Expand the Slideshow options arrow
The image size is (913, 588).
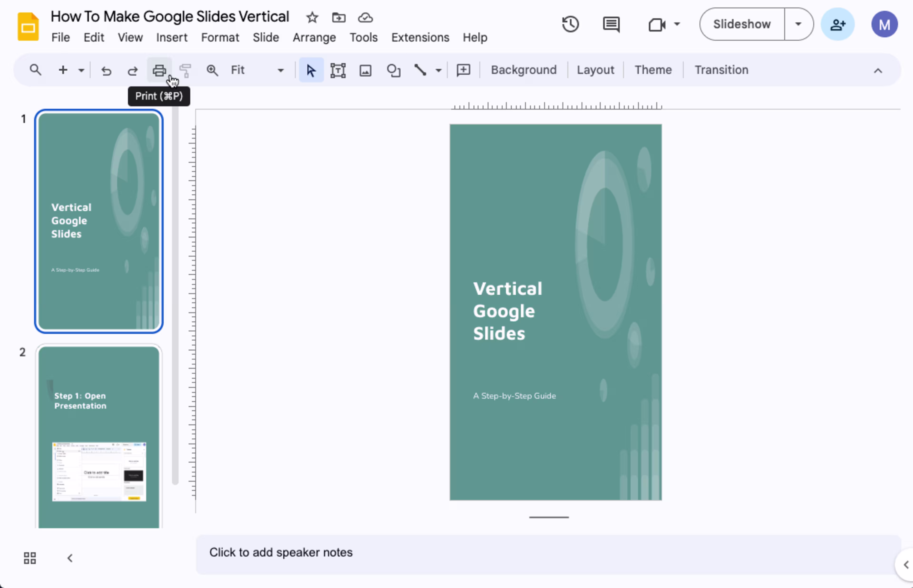(x=798, y=24)
